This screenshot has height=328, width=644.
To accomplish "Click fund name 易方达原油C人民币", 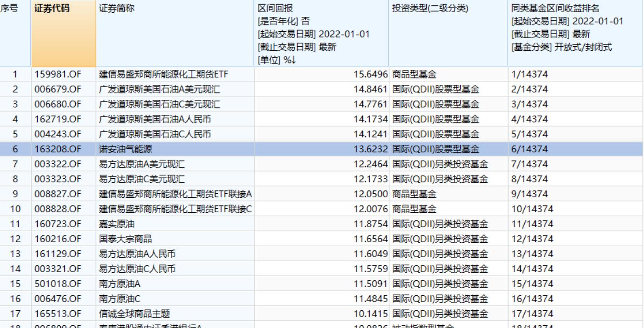I will 137,269.
